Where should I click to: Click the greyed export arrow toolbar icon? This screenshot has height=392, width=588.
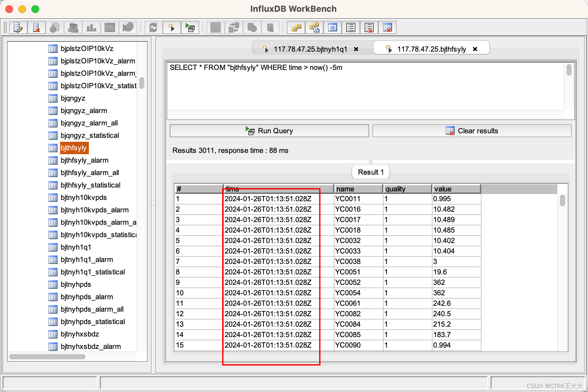(128, 27)
